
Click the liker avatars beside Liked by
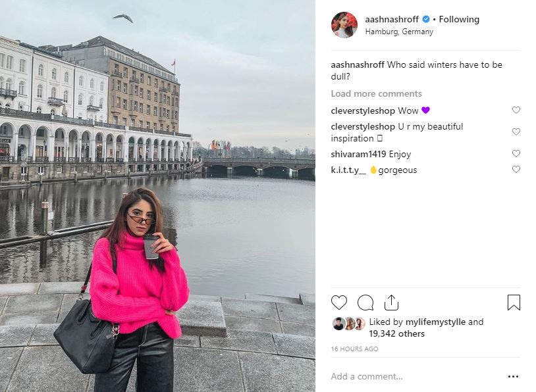[x=349, y=324]
